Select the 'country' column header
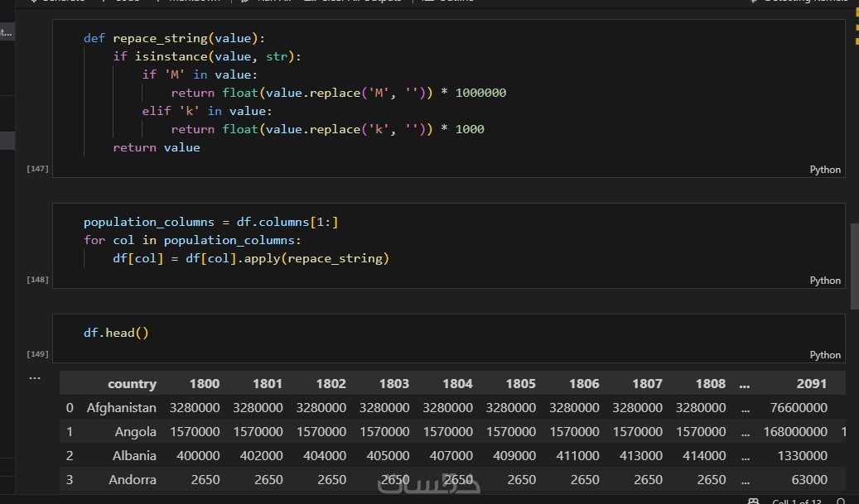859x504 pixels. pos(132,384)
